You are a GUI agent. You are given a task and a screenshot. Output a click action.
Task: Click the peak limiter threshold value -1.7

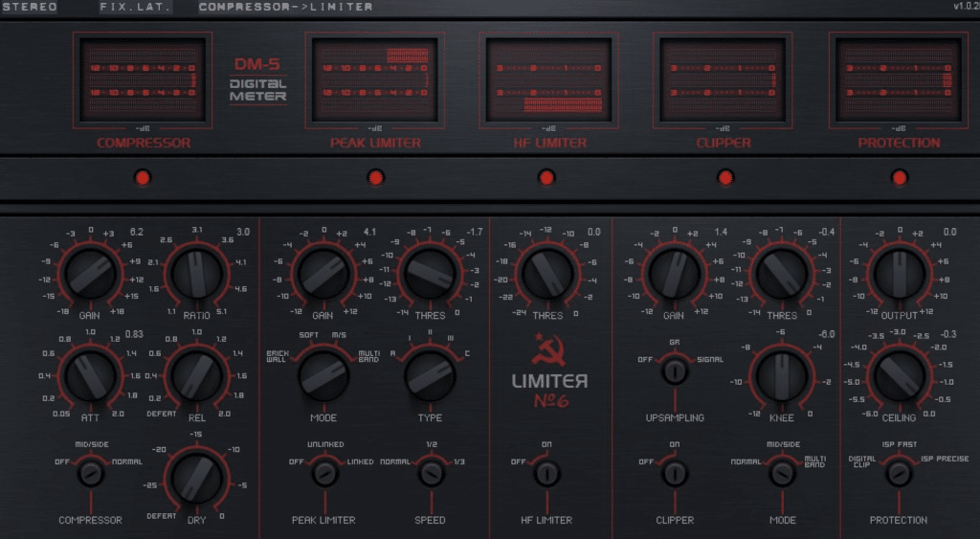[x=475, y=232]
